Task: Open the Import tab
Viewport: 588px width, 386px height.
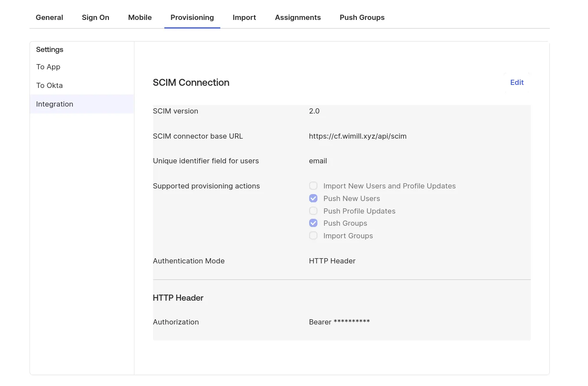Action: (x=244, y=17)
